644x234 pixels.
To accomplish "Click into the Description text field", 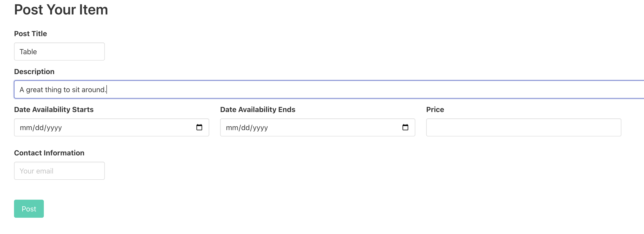I will coord(325,89).
